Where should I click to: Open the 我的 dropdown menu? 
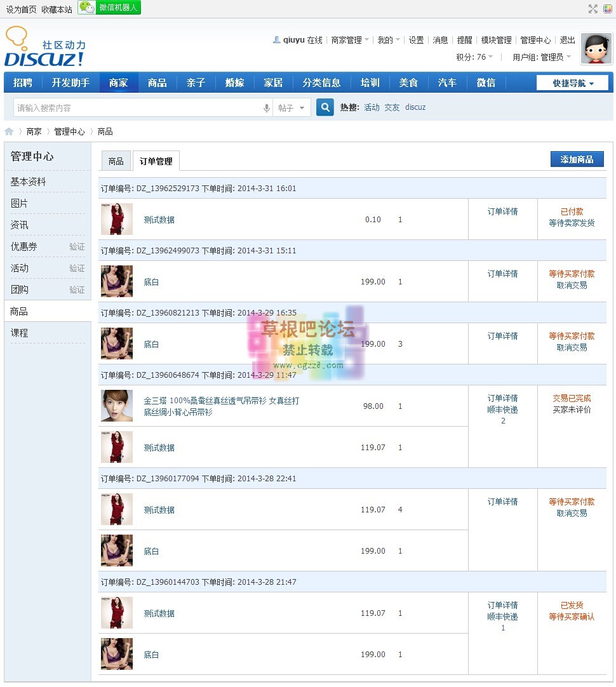[x=389, y=40]
